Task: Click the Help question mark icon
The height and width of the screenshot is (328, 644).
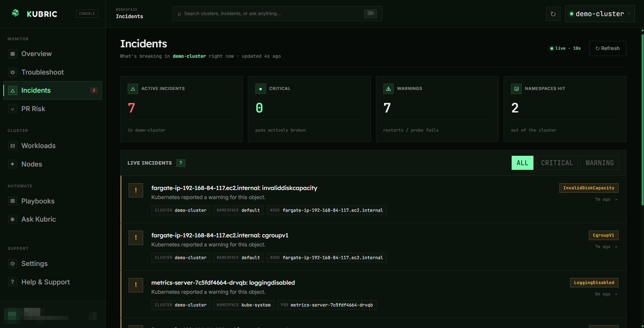Action: click(x=13, y=282)
